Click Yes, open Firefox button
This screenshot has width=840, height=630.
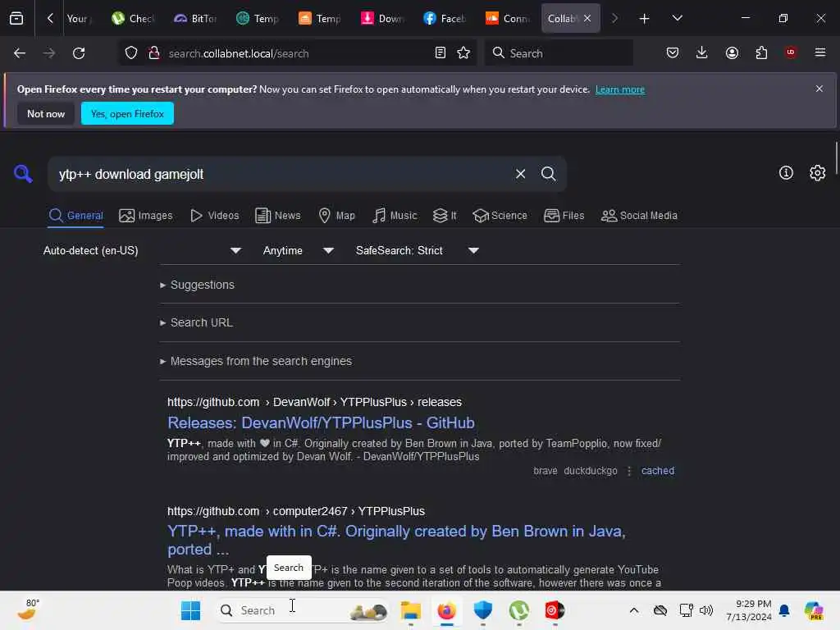point(127,113)
